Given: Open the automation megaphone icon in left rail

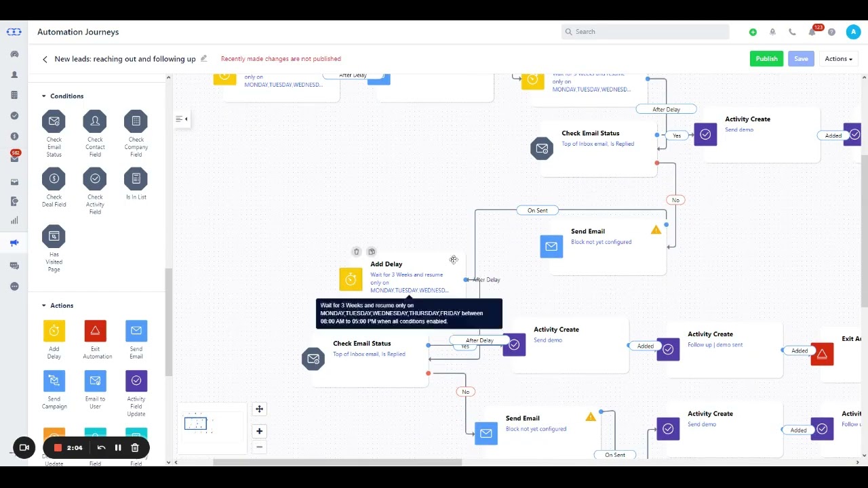Looking at the screenshot, I should (x=14, y=243).
